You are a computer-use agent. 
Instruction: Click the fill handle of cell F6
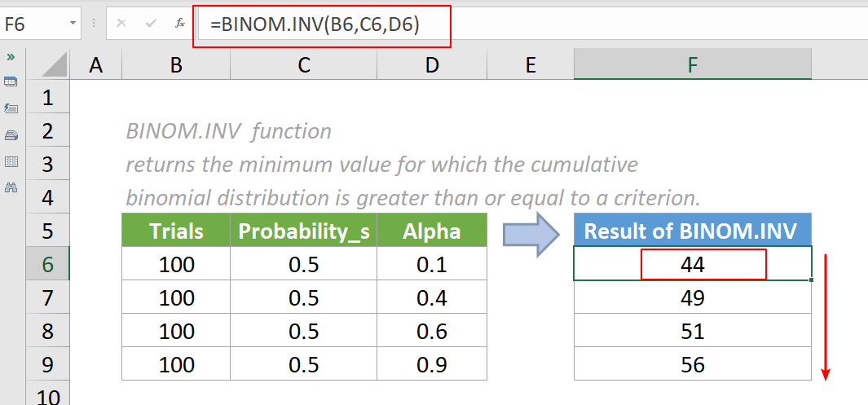(812, 280)
